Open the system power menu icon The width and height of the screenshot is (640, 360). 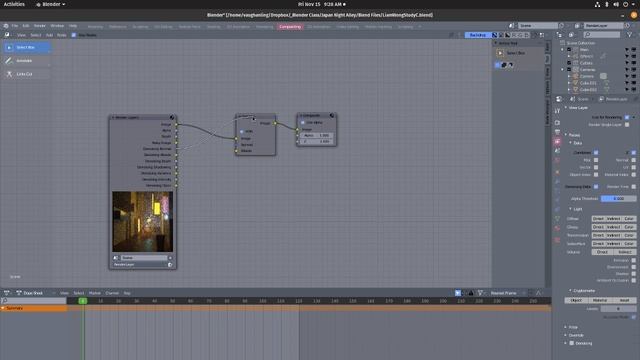625,4
